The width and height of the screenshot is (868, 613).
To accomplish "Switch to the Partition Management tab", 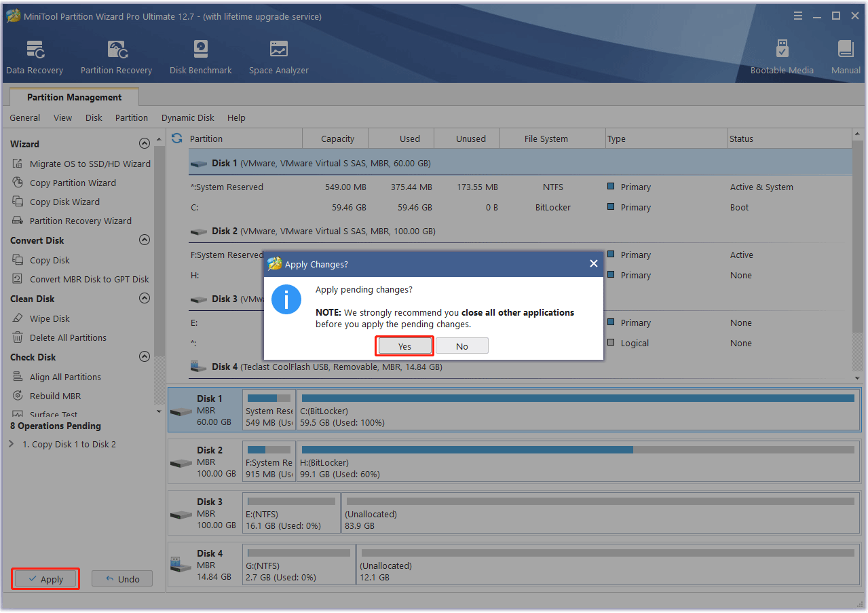I will (73, 97).
